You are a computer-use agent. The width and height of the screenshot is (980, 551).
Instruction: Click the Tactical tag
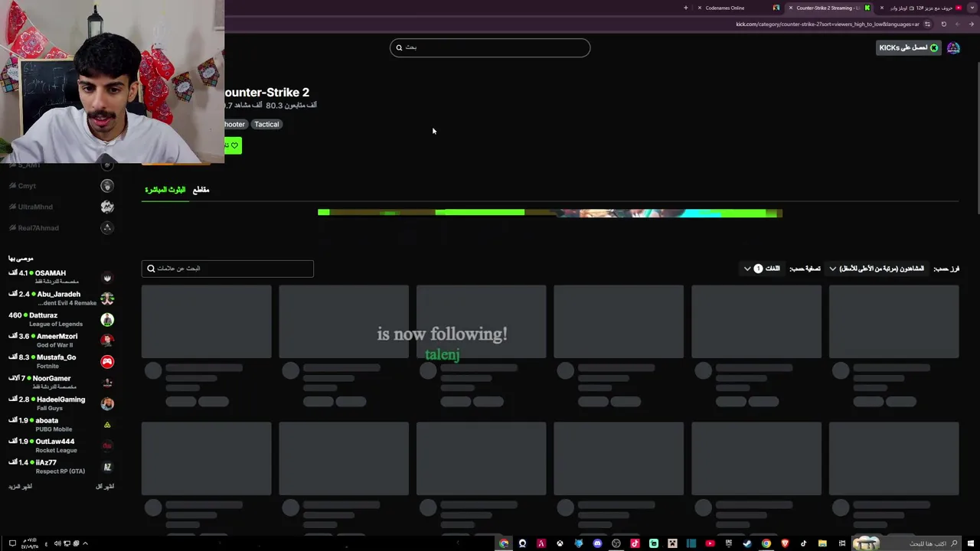pos(266,124)
